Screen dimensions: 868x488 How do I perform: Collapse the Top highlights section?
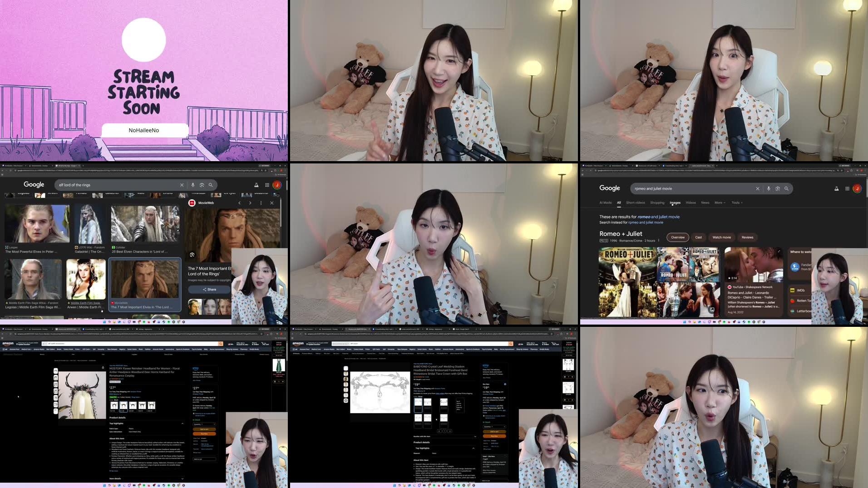click(x=473, y=448)
